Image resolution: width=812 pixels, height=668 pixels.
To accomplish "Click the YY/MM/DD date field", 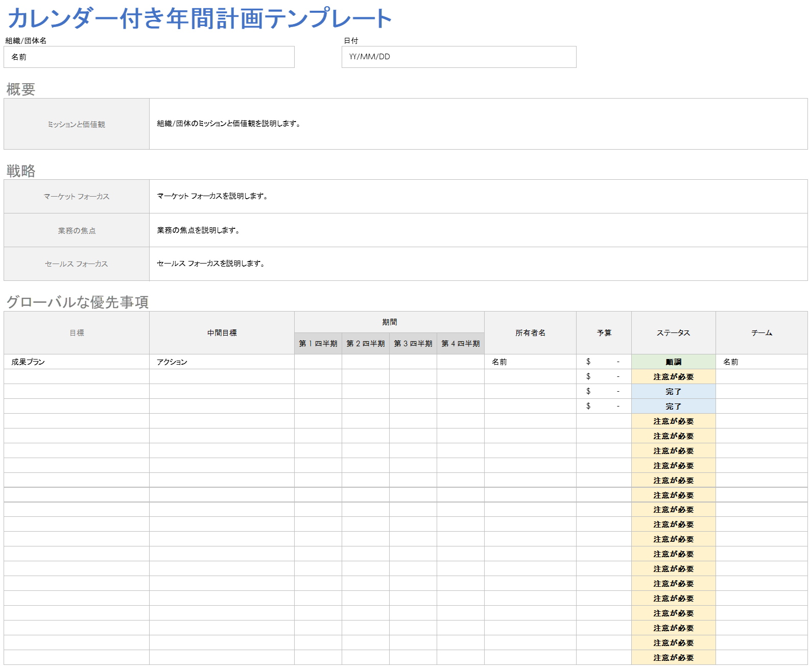I will point(459,57).
